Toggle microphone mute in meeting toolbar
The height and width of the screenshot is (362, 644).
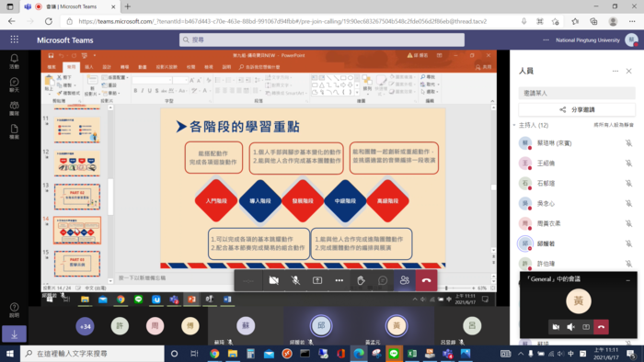pos(295,280)
